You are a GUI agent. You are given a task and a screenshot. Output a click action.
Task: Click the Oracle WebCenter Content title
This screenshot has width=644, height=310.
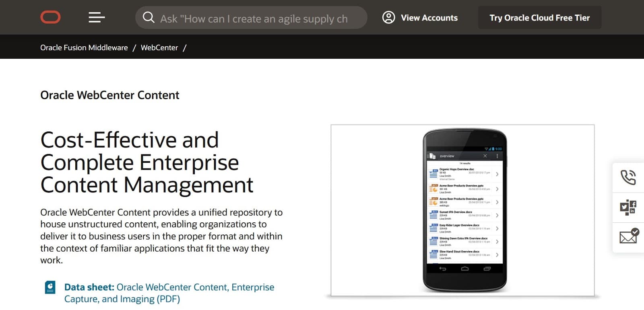pos(110,95)
